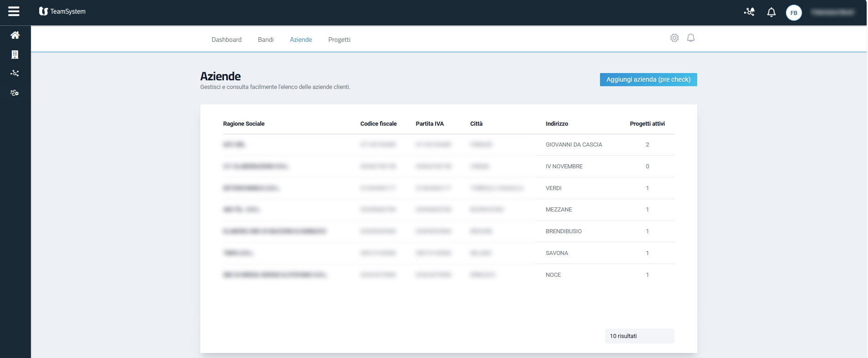The width and height of the screenshot is (868, 358).
Task: Click the network nodes icon in sidebar
Action: pos(15,73)
